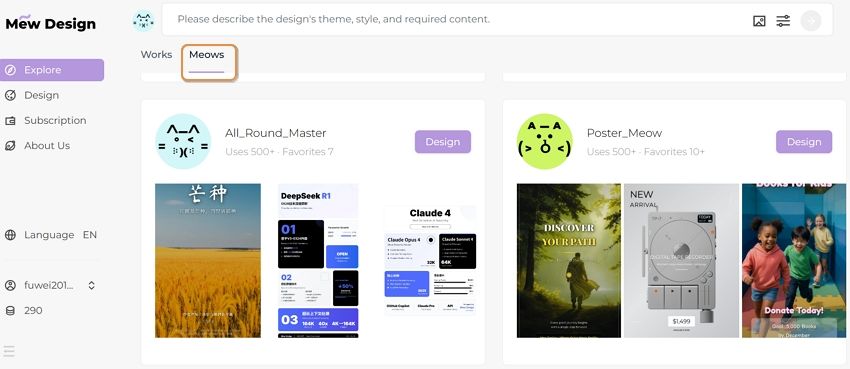
Task: Click the Design palette icon
Action: [10, 95]
